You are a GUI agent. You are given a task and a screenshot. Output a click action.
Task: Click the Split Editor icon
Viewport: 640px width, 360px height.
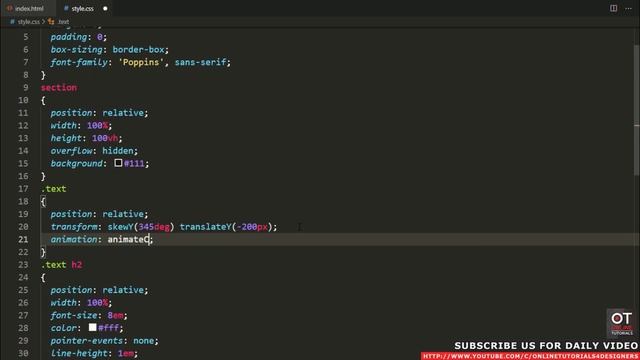click(613, 8)
